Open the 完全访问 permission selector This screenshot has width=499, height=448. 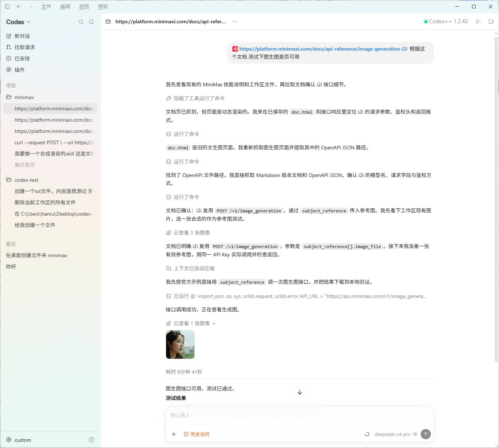point(197,434)
